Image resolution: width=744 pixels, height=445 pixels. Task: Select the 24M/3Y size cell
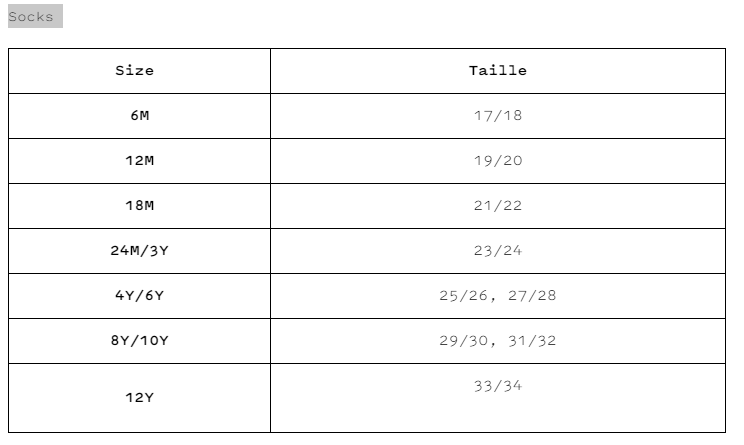tap(139, 251)
